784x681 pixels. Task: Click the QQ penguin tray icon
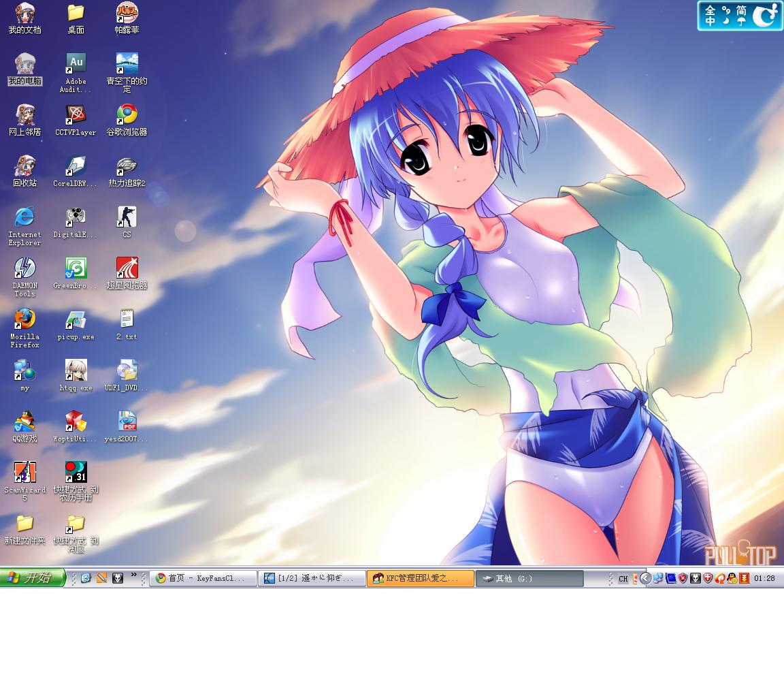pos(732,578)
